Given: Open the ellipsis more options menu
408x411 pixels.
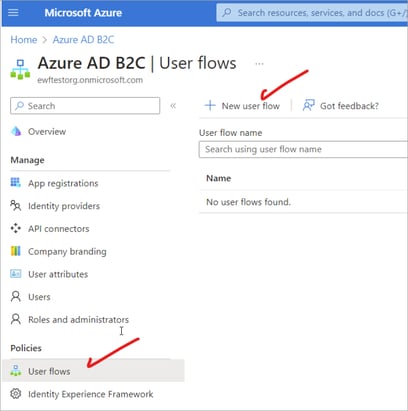Looking at the screenshot, I should click(x=259, y=63).
